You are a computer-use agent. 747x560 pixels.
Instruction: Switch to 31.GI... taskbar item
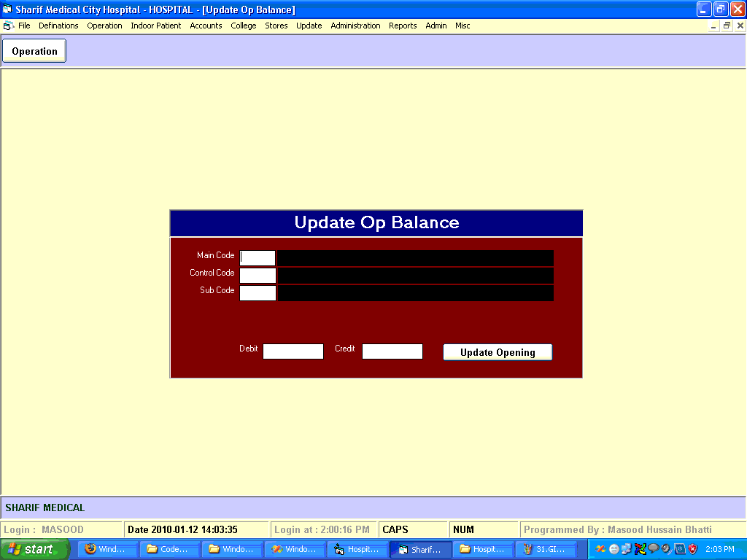click(546, 549)
